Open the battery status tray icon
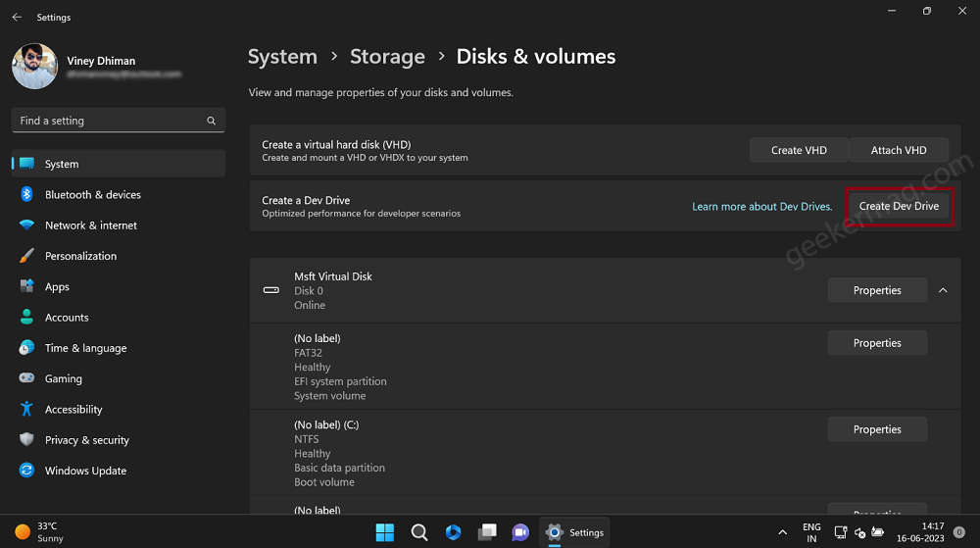The width and height of the screenshot is (980, 548). tap(877, 532)
